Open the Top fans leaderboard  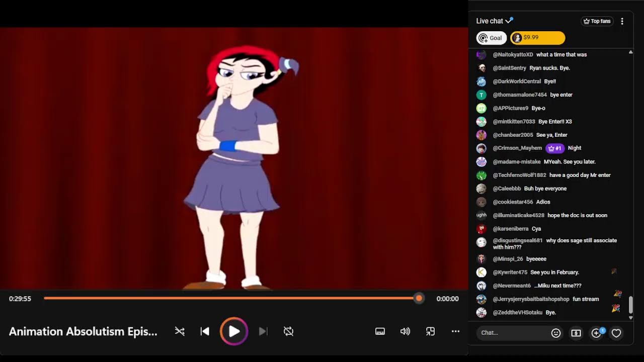coord(597,21)
